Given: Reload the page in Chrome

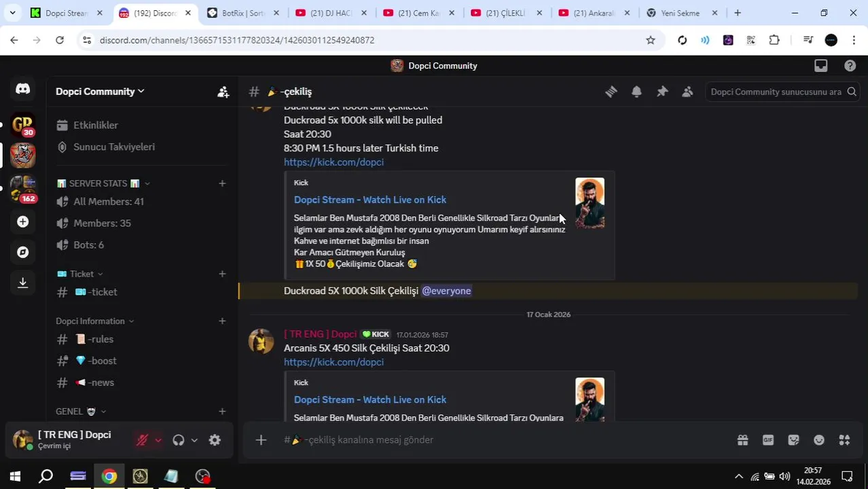Looking at the screenshot, I should (x=60, y=40).
